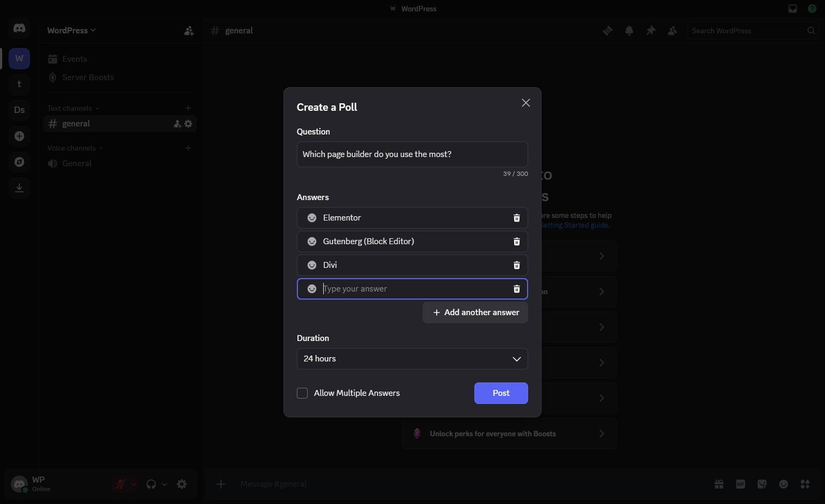Open Server Boosts in sidebar
Screen dimensions: 825x504
point(120,77)
